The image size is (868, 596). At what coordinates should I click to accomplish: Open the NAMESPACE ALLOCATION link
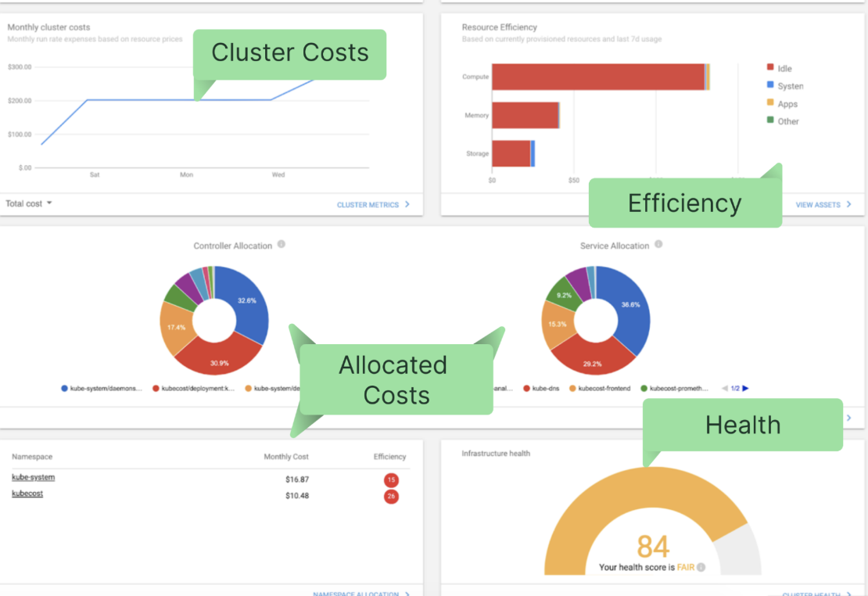coord(361,593)
